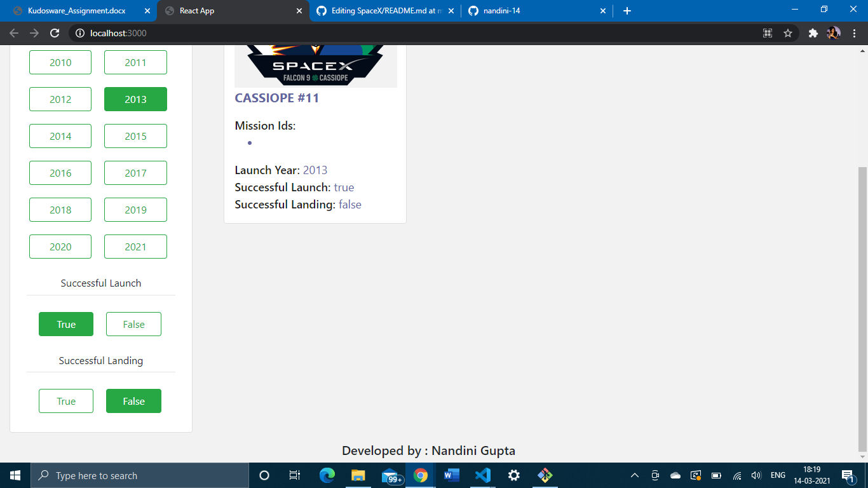Select the 2019 year button

(x=135, y=210)
